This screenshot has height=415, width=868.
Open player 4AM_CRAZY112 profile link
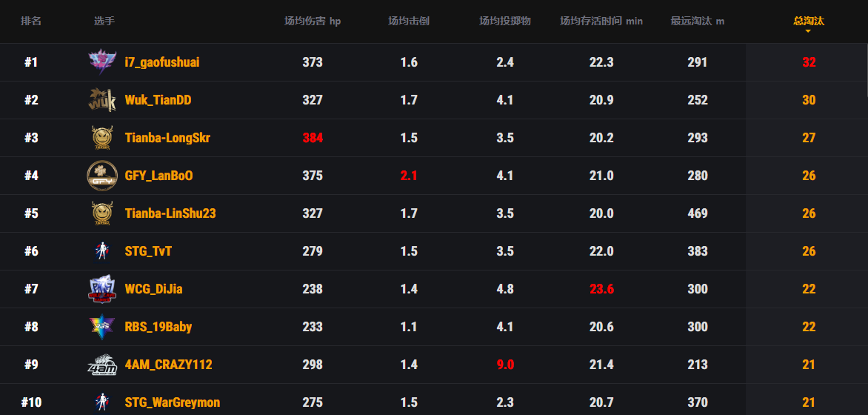168,365
